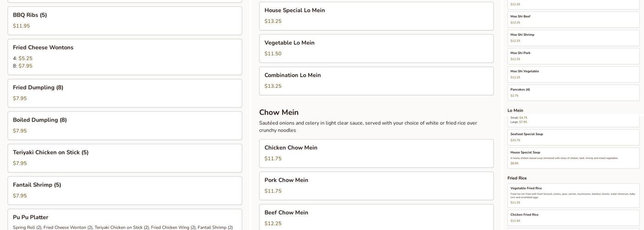The width and height of the screenshot is (644, 230).
Task: Click Teriyaki Chicken on Stick (5)
Action: 125,158
